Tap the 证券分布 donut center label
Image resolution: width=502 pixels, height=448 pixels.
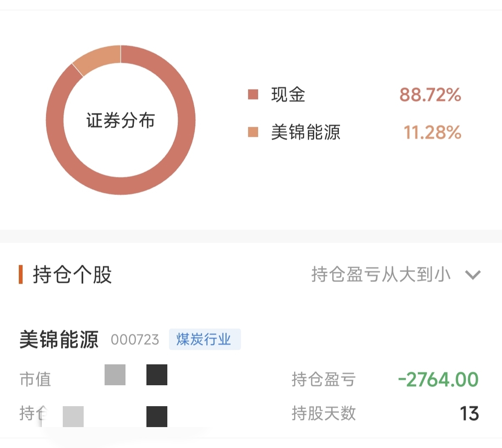(x=120, y=120)
